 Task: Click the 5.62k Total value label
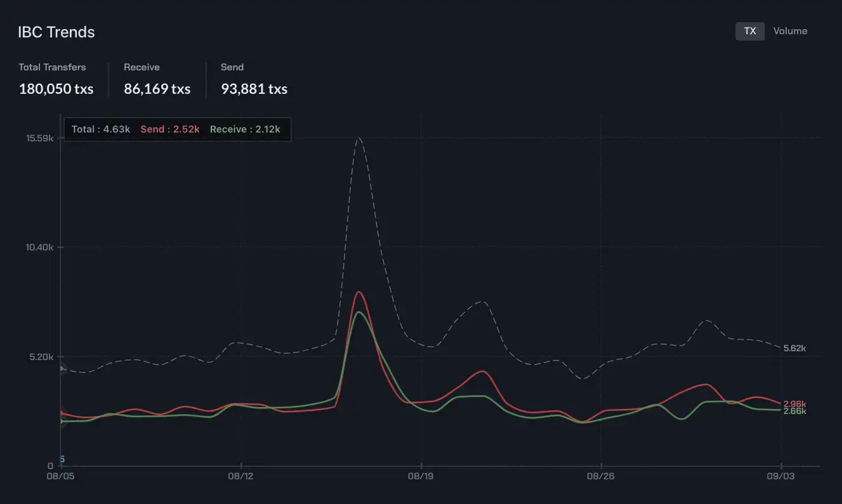point(794,348)
